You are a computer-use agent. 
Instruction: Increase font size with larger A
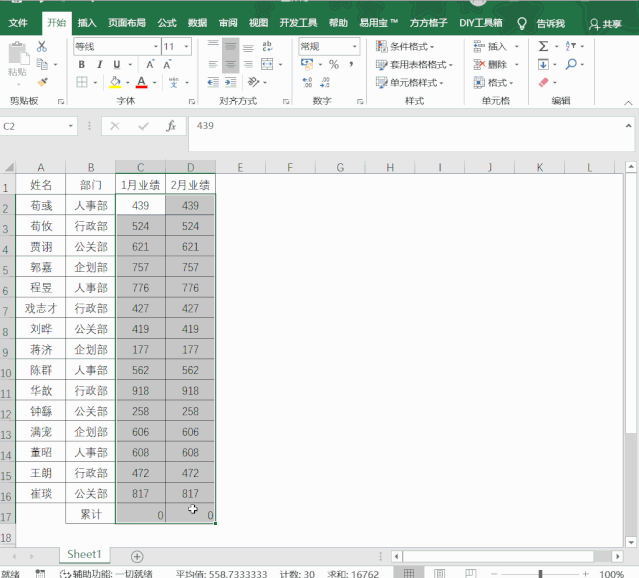150,64
